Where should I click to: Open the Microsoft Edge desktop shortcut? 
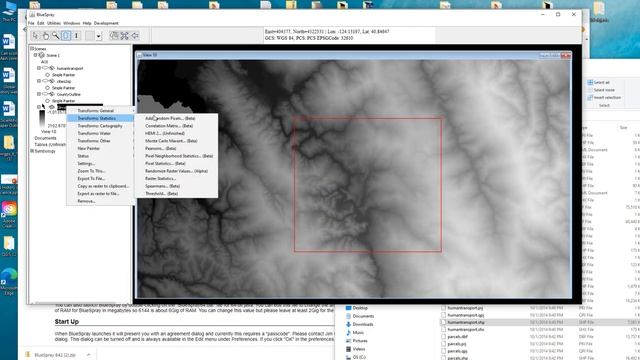[9, 282]
